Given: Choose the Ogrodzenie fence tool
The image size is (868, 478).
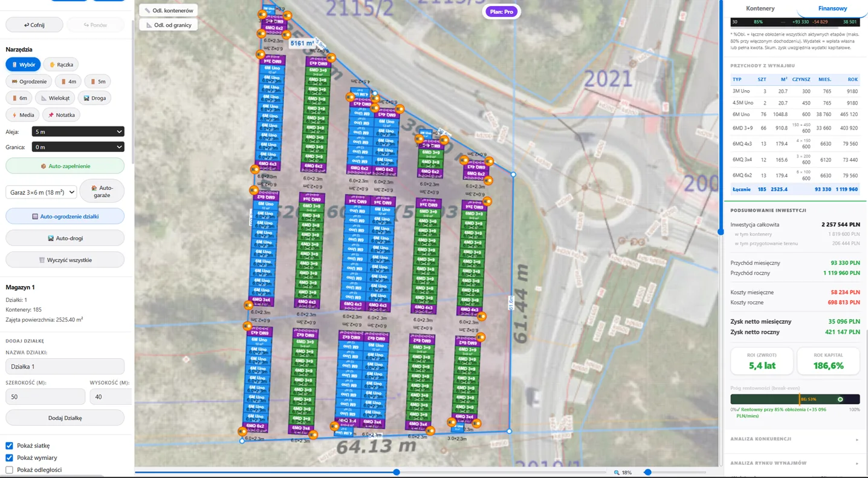Looking at the screenshot, I should click(x=28, y=81).
